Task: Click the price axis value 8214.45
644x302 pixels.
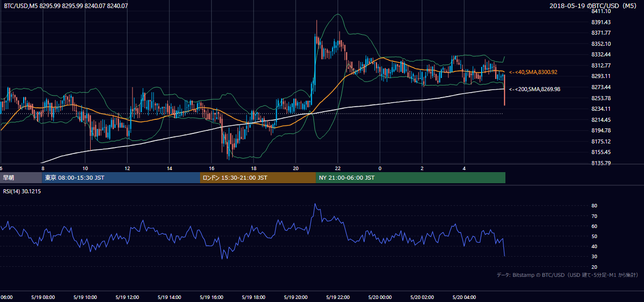Action: click(x=601, y=120)
